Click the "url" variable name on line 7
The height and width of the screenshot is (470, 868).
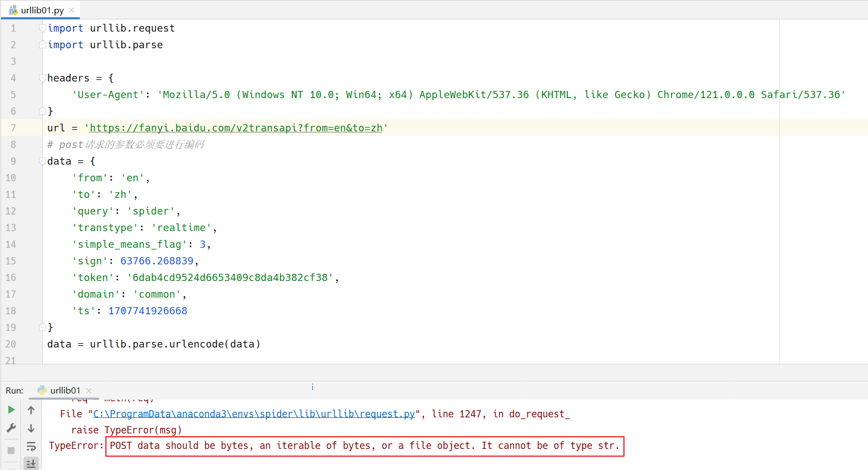click(56, 128)
